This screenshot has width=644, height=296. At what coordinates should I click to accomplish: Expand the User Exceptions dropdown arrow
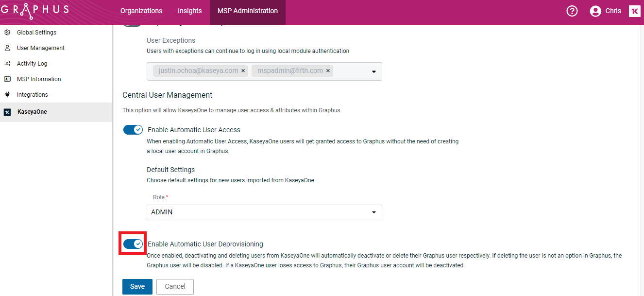374,71
